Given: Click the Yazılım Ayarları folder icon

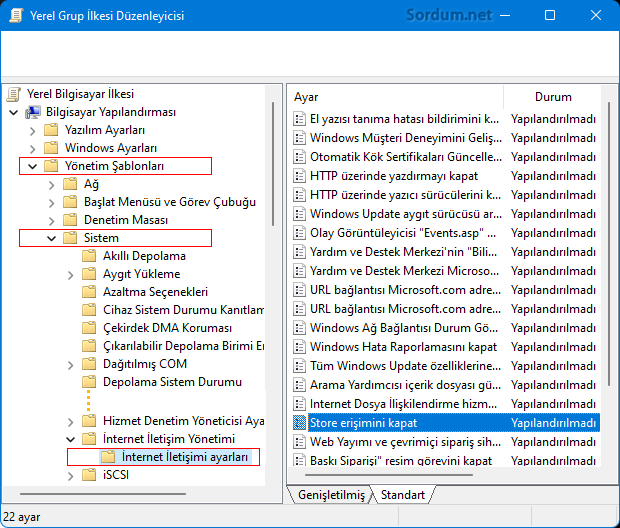Looking at the screenshot, I should click(x=51, y=130).
